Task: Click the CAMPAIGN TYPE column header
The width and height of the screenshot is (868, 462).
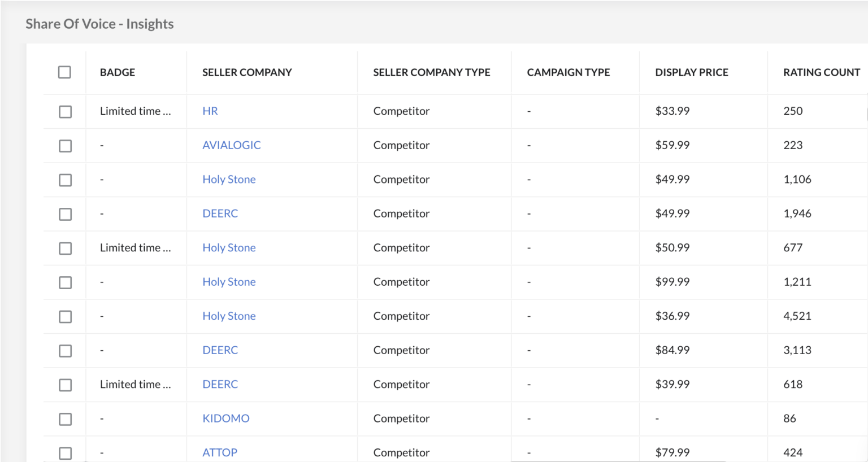Action: pyautogui.click(x=568, y=72)
